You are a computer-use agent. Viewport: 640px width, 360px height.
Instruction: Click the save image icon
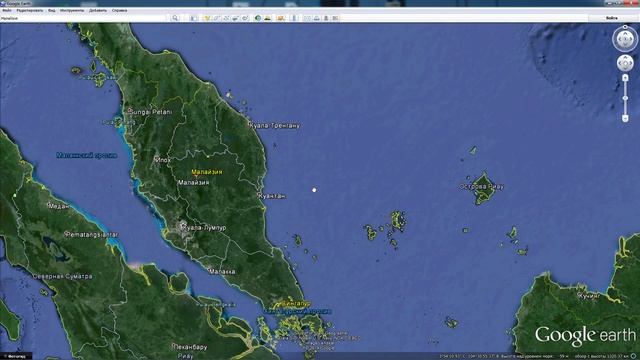326,18
